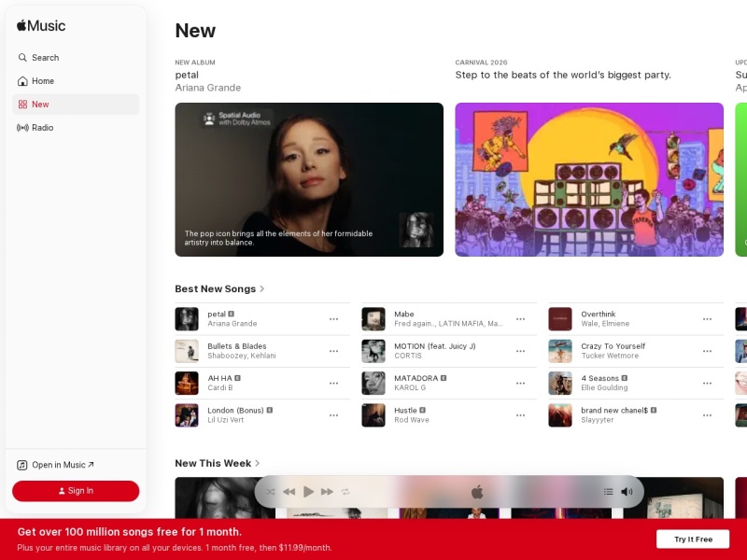
Task: Open the Carnival 2026 feature banner
Action: [x=589, y=179]
